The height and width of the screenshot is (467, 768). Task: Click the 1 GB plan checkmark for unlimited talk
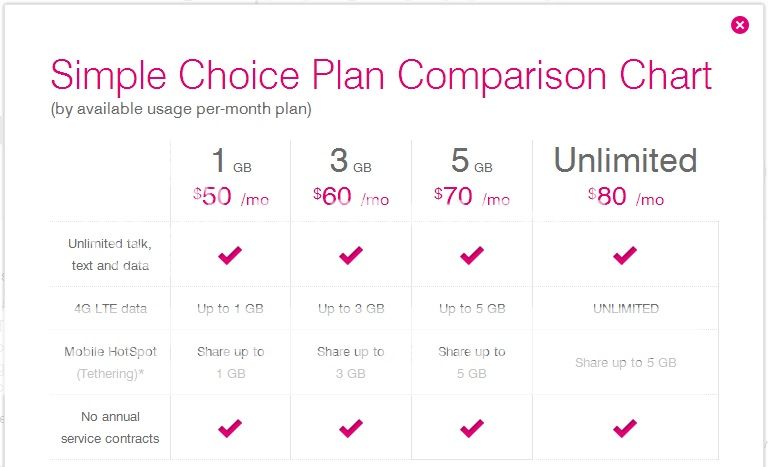pyautogui.click(x=230, y=255)
